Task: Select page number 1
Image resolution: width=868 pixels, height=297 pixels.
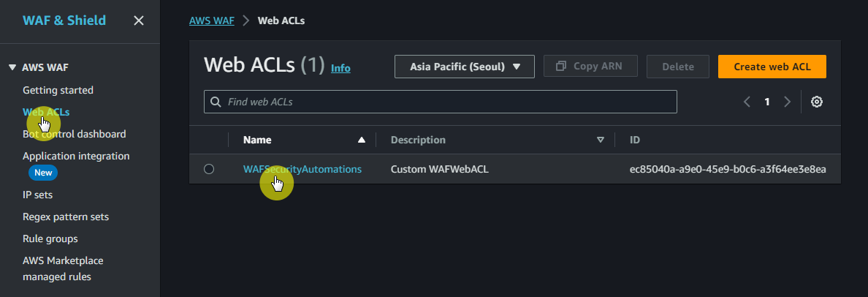Action: point(767,102)
